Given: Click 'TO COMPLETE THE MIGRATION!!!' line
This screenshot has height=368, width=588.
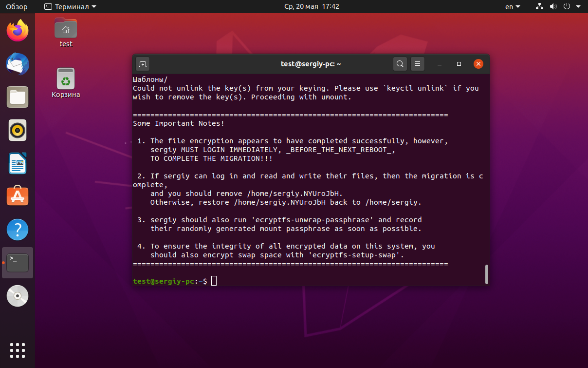Looking at the screenshot, I should 211,158.
